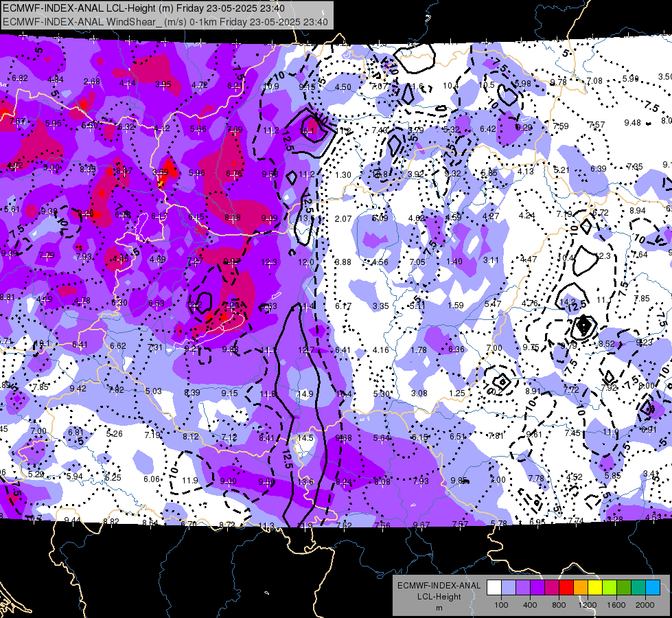The image size is (672, 618).
Task: Click the wind shear value 1.40
Action: point(454,261)
